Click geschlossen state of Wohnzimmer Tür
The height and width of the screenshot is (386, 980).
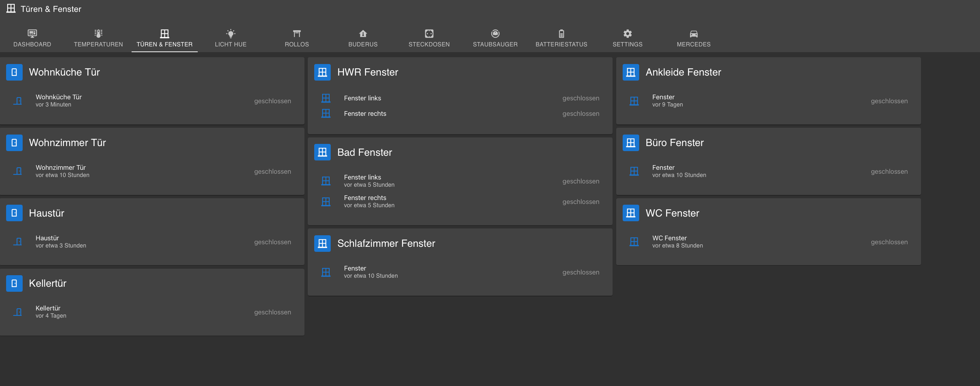[273, 171]
